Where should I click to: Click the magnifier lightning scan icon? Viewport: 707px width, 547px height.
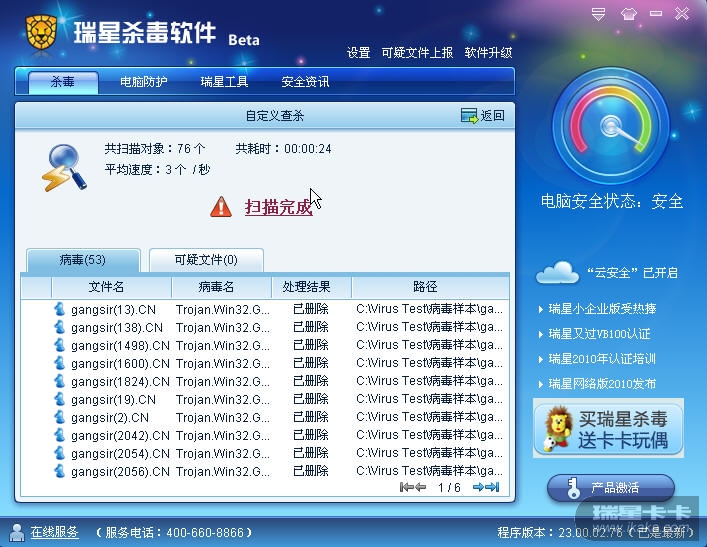point(64,167)
